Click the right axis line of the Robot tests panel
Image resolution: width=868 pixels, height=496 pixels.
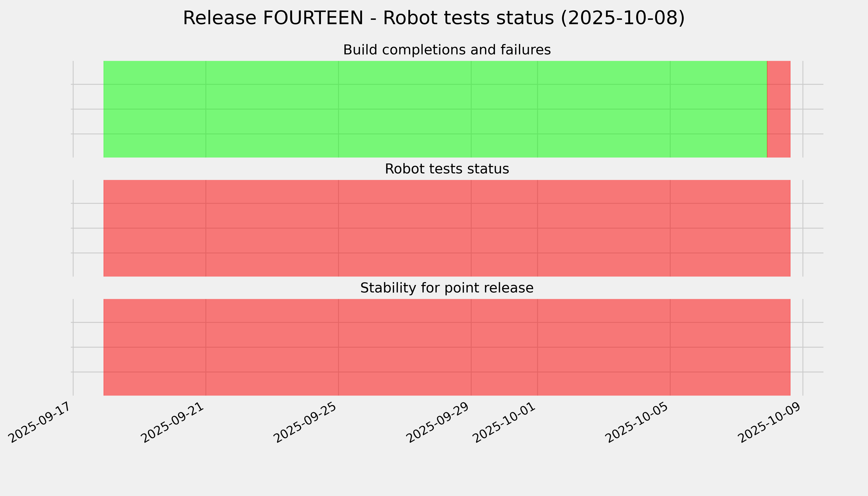803,228
